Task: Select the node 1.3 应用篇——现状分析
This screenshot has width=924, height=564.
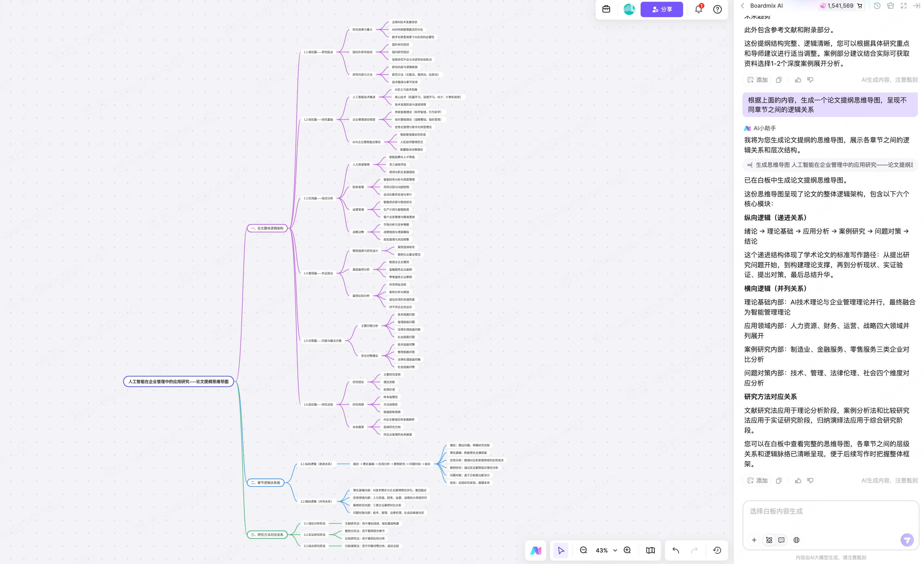Action: [318, 198]
